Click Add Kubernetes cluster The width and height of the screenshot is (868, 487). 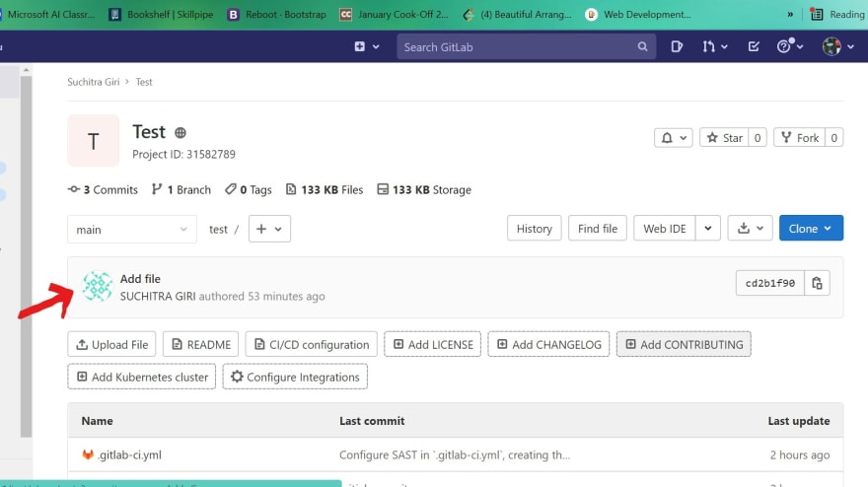point(142,377)
